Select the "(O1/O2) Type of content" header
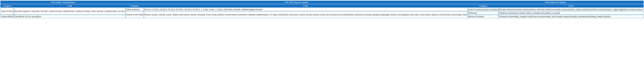The width and height of the screenshot is (644, 60). (296, 2)
